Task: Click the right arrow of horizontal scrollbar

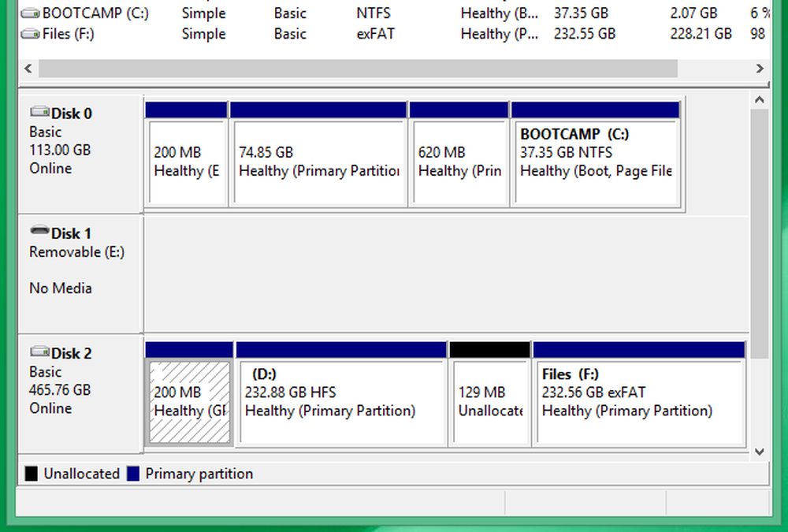Action: (760, 69)
